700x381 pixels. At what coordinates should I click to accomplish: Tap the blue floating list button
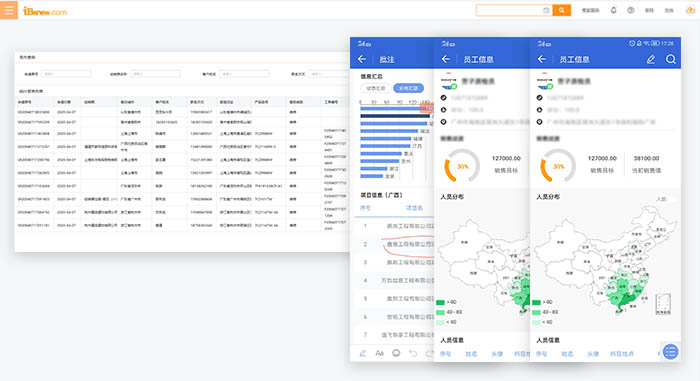671,352
